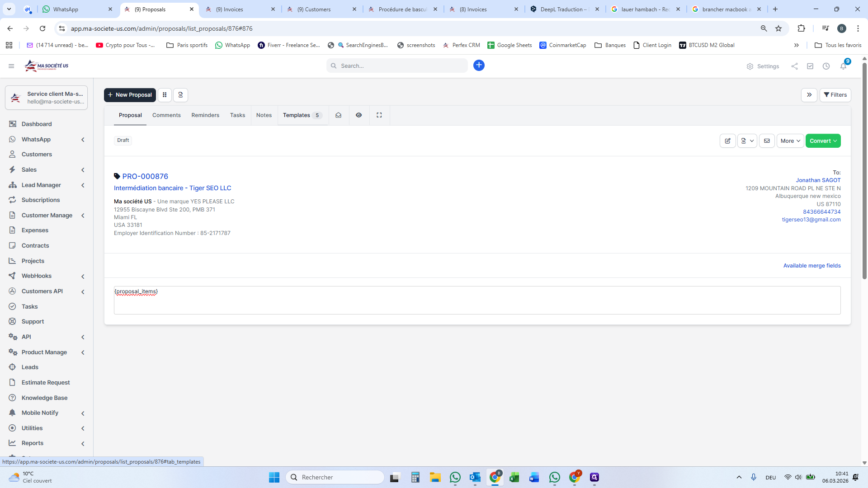Open the Convert dropdown
868x488 pixels.
tap(823, 141)
